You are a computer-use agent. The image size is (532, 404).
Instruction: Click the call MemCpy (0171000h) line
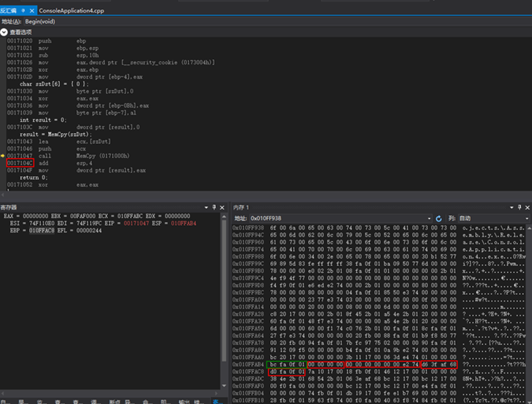68,156
